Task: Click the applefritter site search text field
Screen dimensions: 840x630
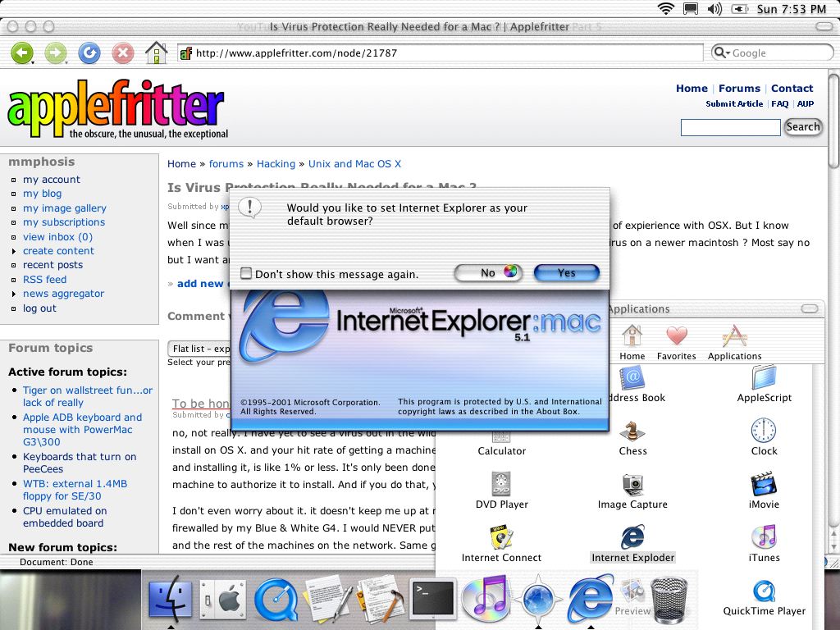Action: click(730, 127)
